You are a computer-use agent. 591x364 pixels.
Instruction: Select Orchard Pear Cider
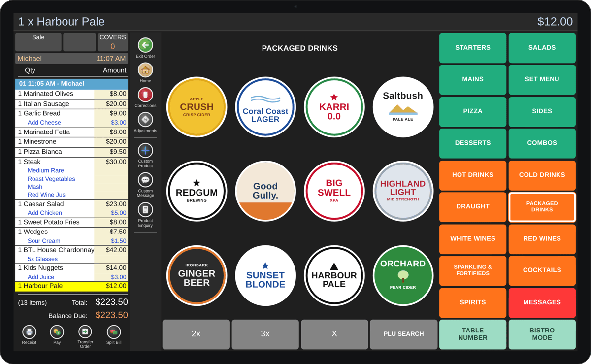(x=403, y=275)
